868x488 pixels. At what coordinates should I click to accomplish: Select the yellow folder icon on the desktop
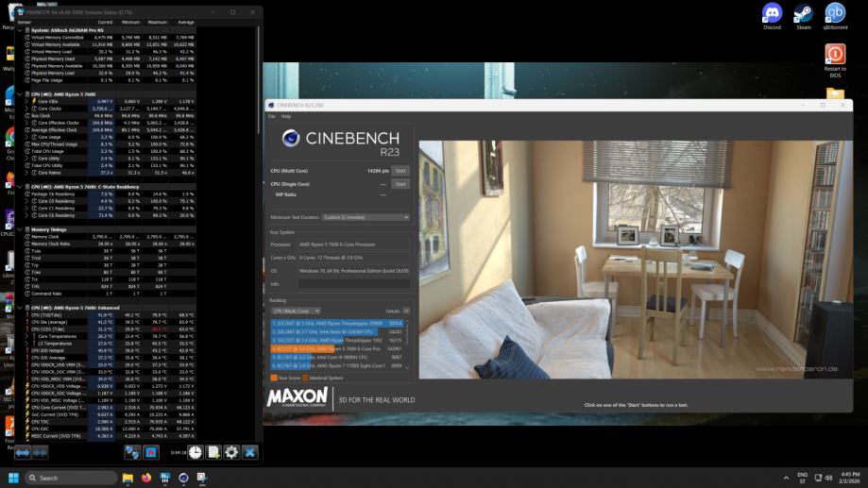click(835, 93)
